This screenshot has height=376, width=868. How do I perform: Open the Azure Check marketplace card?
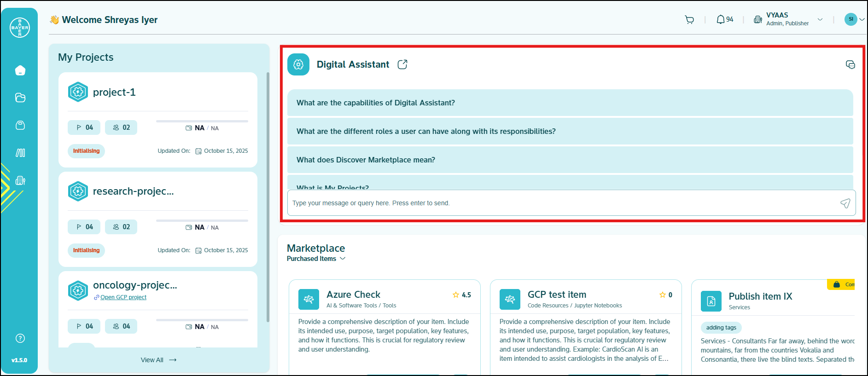click(x=354, y=295)
